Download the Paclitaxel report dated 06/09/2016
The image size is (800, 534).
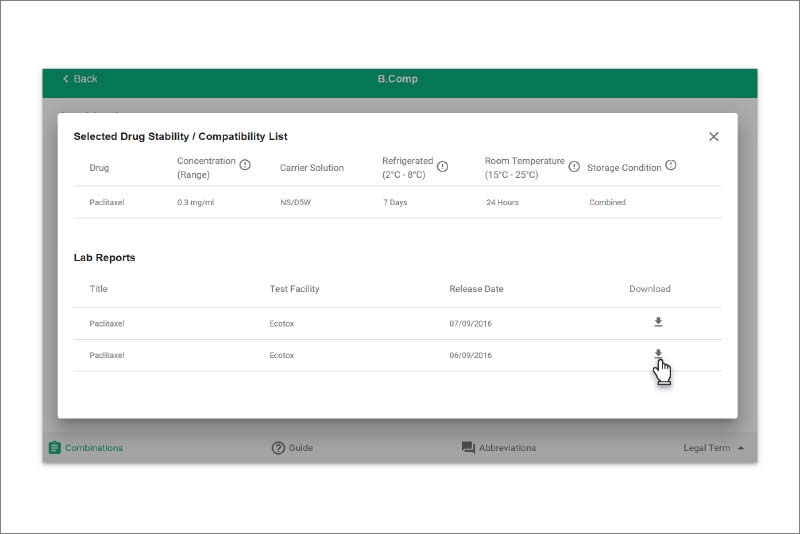click(x=658, y=353)
